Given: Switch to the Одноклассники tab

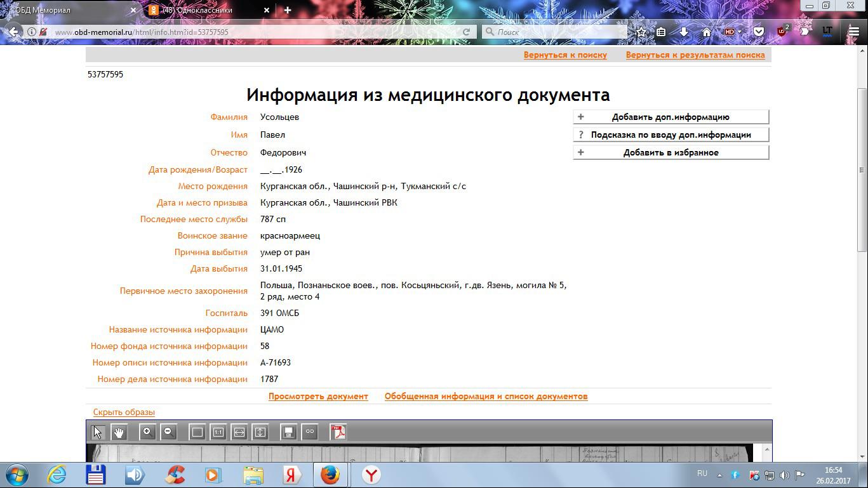Looking at the screenshot, I should pyautogui.click(x=203, y=10).
